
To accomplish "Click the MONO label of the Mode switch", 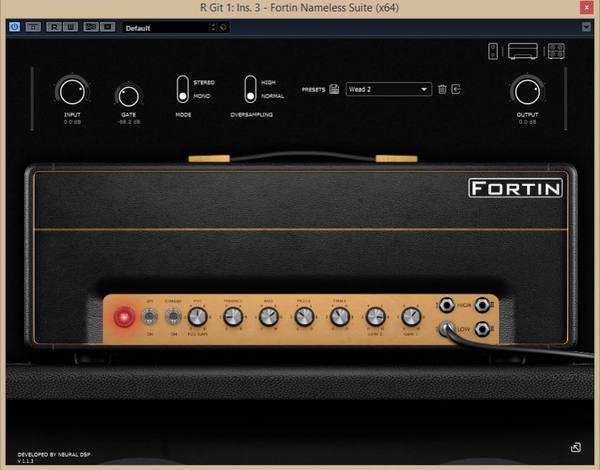I will (202, 96).
